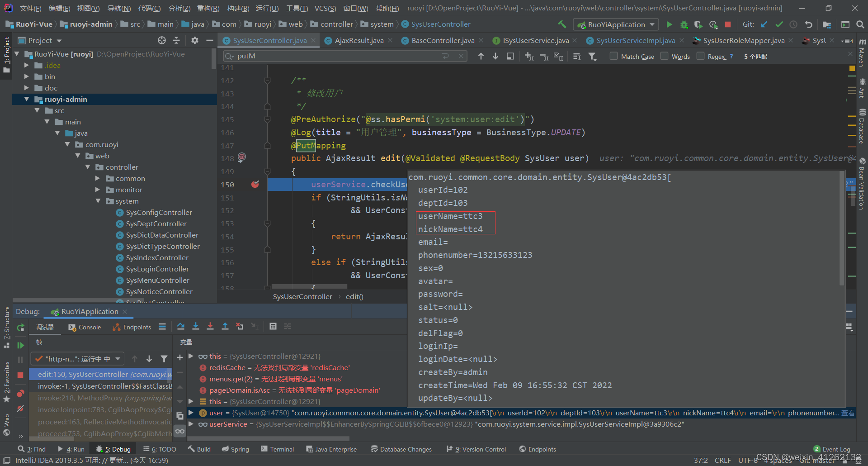This screenshot has width=868, height=466.
Task: Start debug with the bug icon
Action: (x=684, y=24)
